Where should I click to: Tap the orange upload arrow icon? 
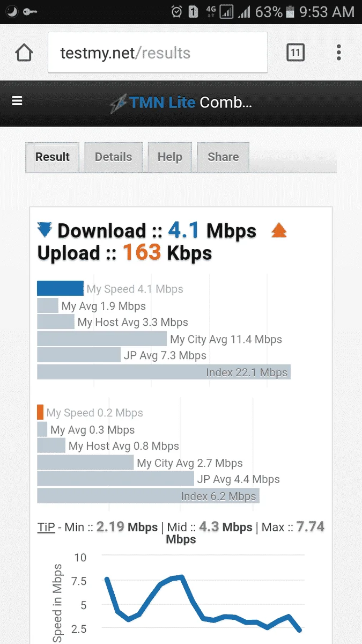point(279,231)
